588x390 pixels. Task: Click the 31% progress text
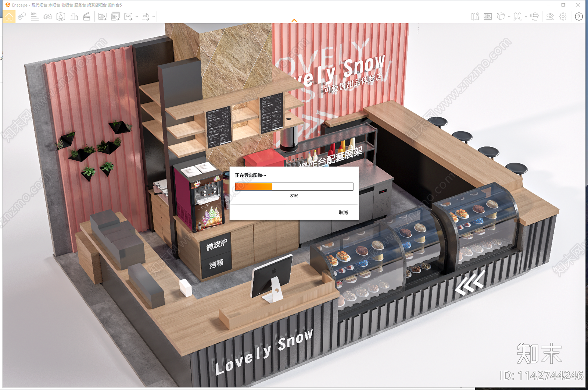294,196
